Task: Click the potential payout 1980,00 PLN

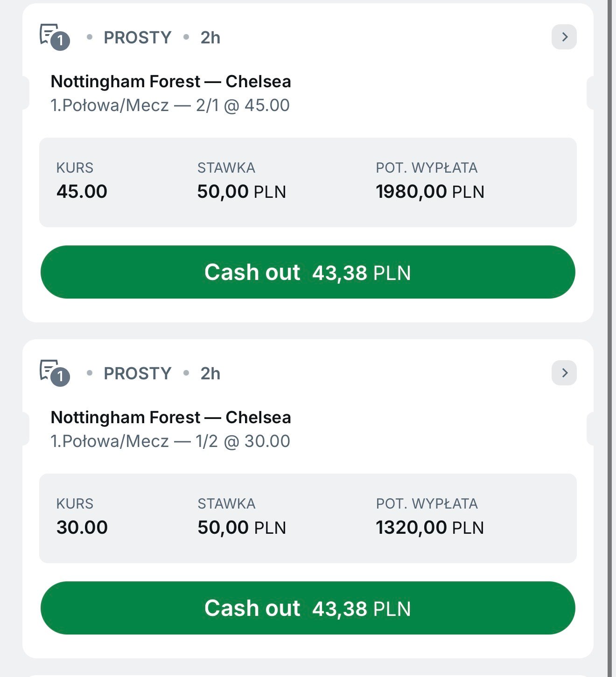Action: pos(430,191)
